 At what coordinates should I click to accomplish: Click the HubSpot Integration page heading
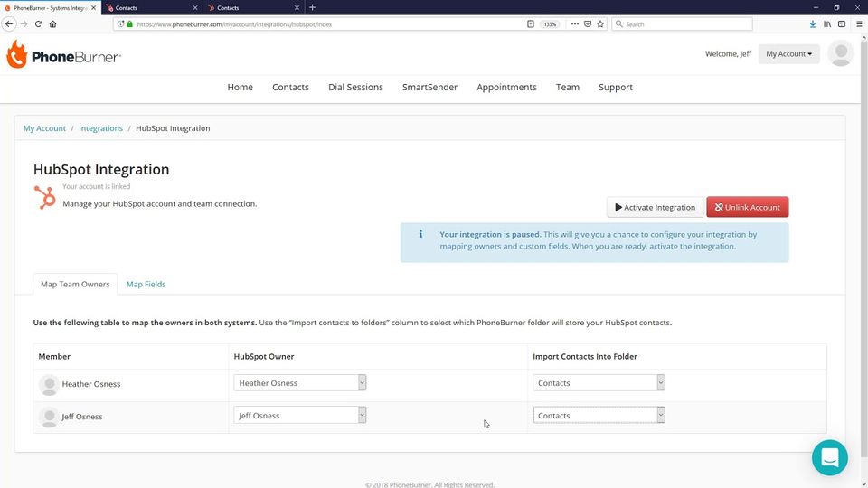pos(101,169)
